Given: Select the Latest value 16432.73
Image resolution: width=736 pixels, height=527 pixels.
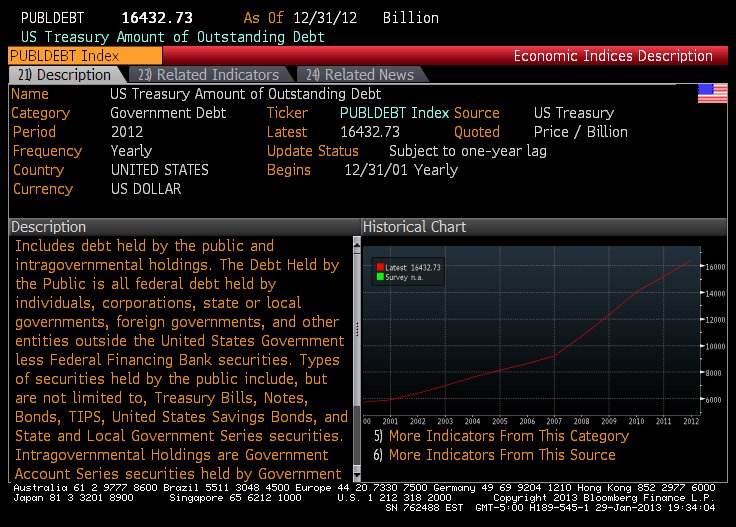Looking at the screenshot, I should tap(370, 132).
